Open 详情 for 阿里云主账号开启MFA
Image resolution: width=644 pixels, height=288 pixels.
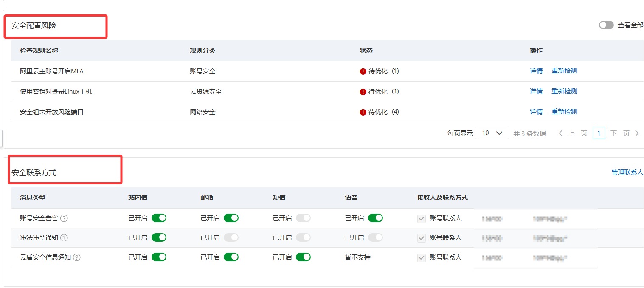[x=536, y=71]
